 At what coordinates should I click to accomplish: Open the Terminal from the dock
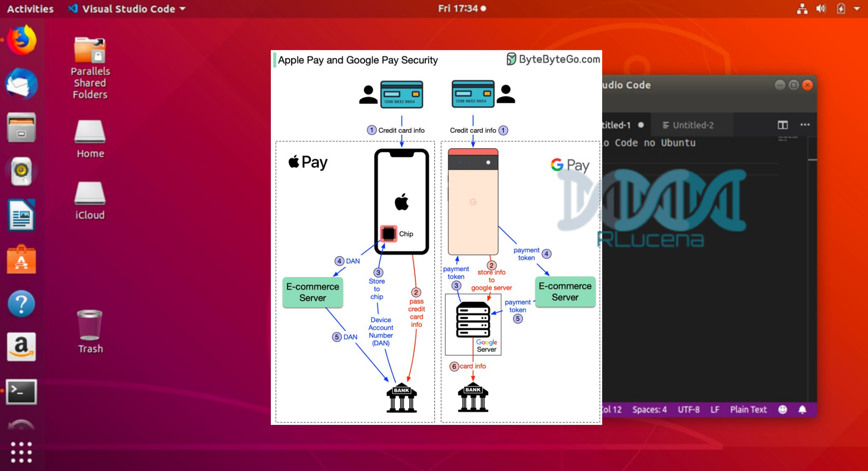[21, 391]
